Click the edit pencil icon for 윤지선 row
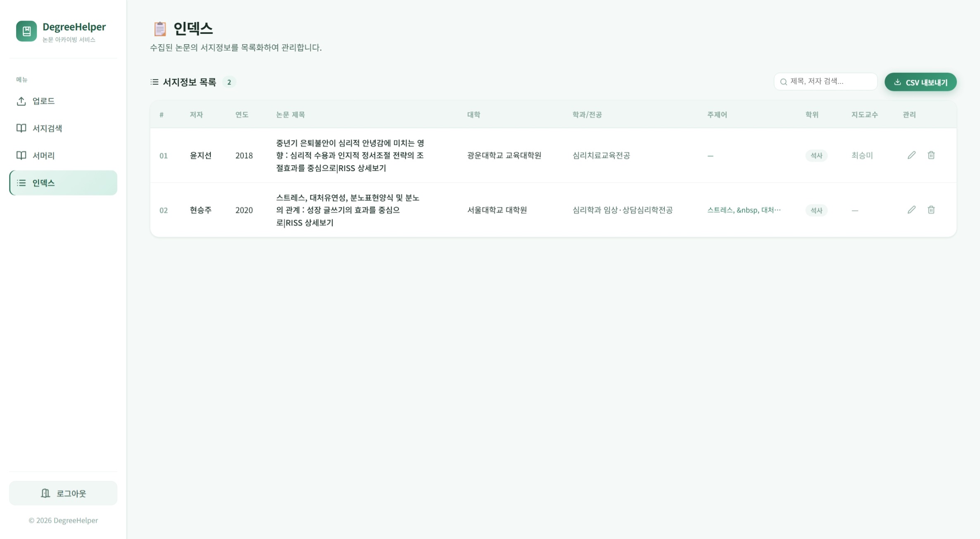 (911, 155)
